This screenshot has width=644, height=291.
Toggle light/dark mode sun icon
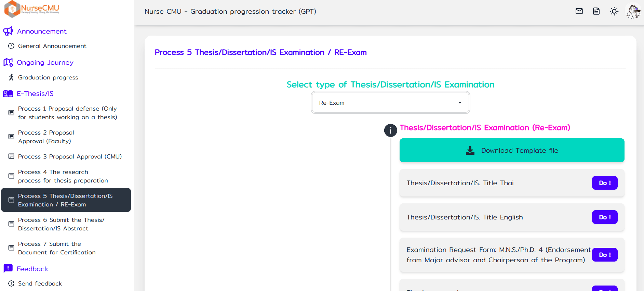click(614, 11)
